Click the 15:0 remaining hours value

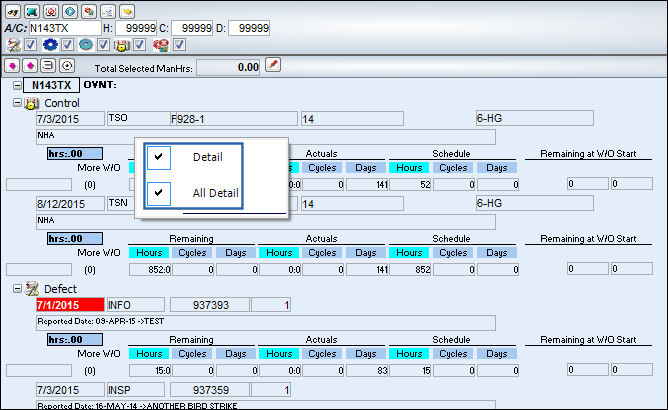[x=150, y=371]
